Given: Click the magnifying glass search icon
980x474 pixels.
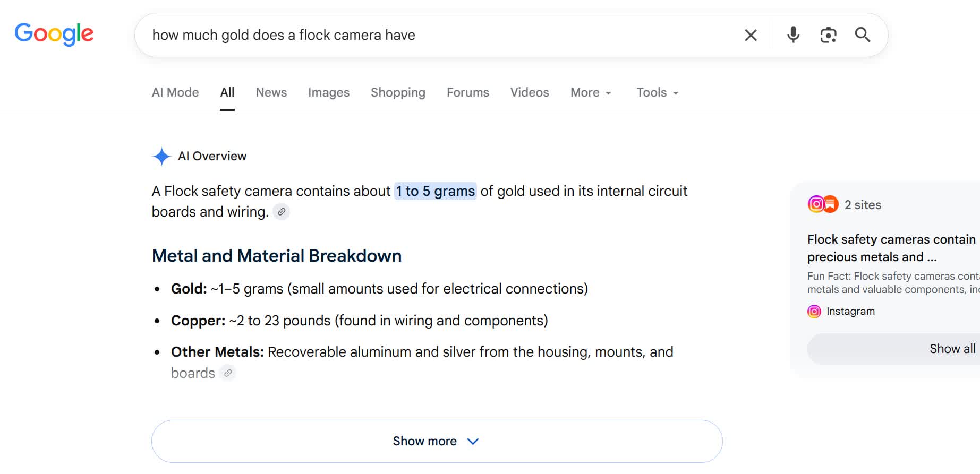Looking at the screenshot, I should [863, 35].
